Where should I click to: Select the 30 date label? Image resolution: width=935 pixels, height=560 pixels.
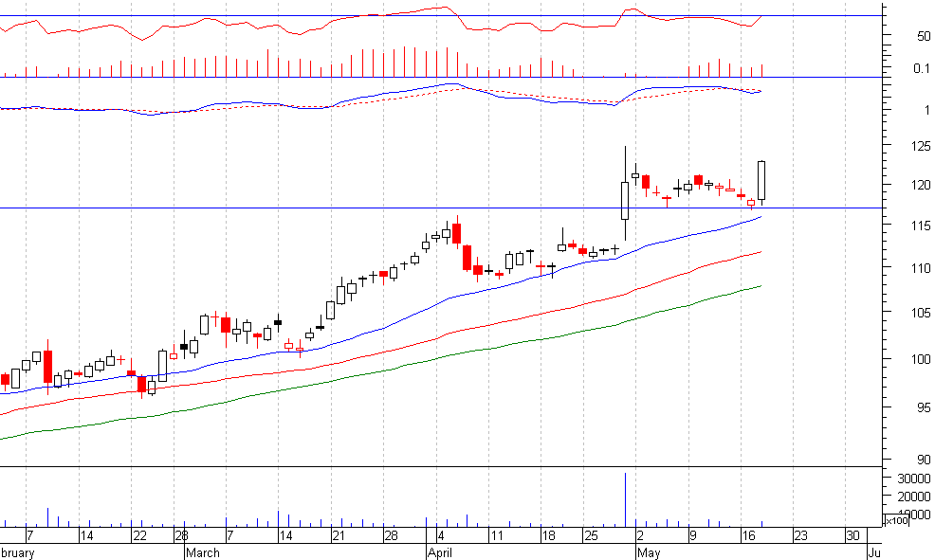(852, 535)
